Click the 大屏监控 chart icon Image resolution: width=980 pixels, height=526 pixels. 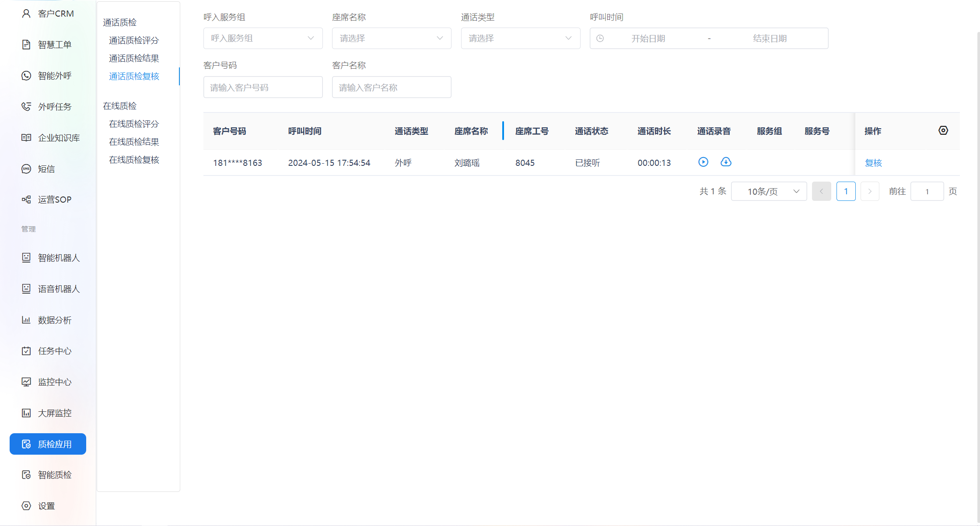(x=26, y=413)
